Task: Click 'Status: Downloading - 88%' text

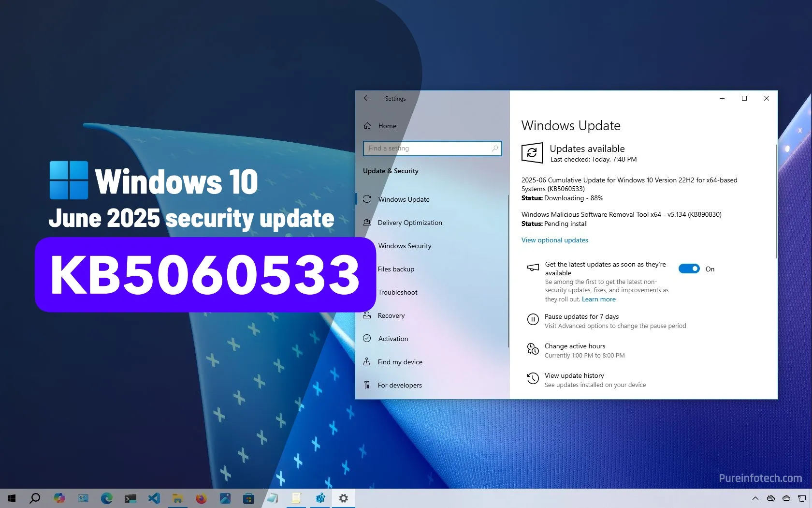Action: 562,198
